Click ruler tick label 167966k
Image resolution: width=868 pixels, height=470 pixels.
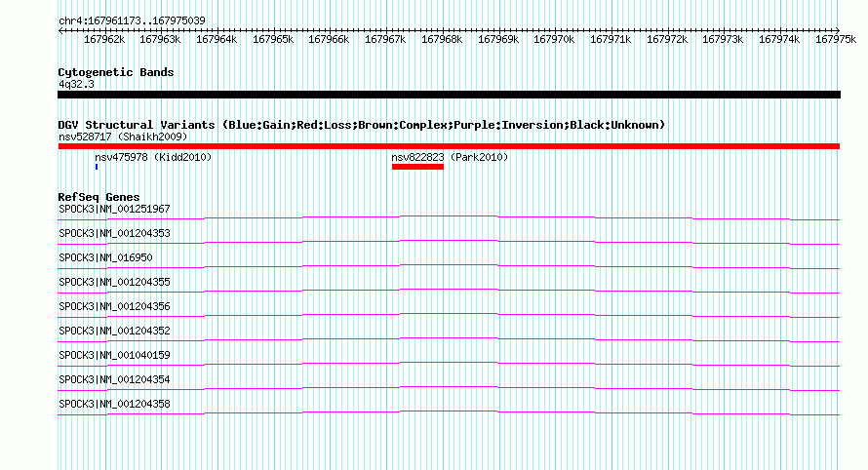pyautogui.click(x=329, y=39)
